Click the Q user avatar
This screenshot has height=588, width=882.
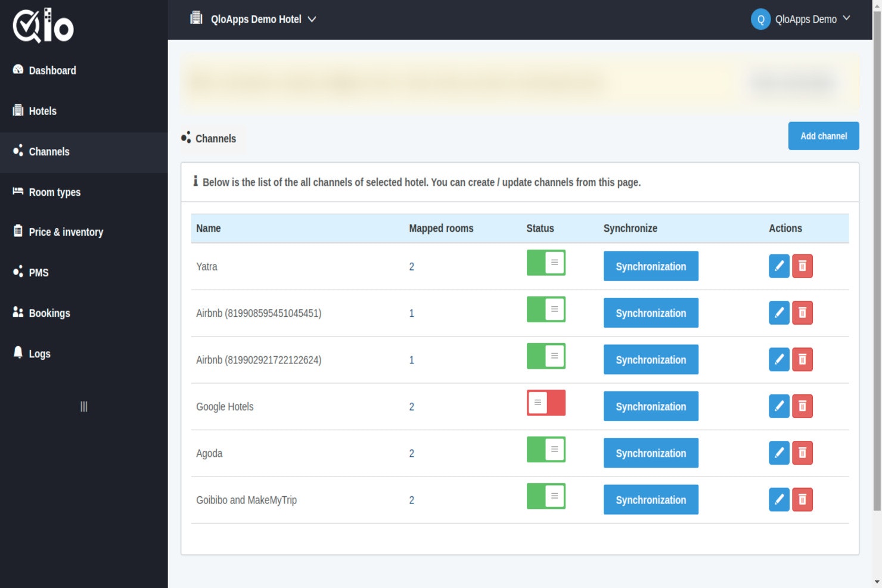click(x=760, y=19)
